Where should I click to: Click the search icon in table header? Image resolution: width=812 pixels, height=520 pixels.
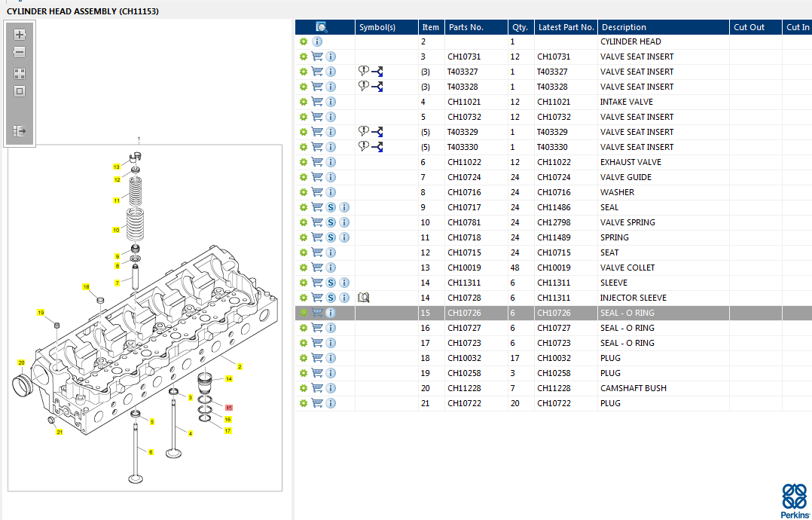coord(322,27)
